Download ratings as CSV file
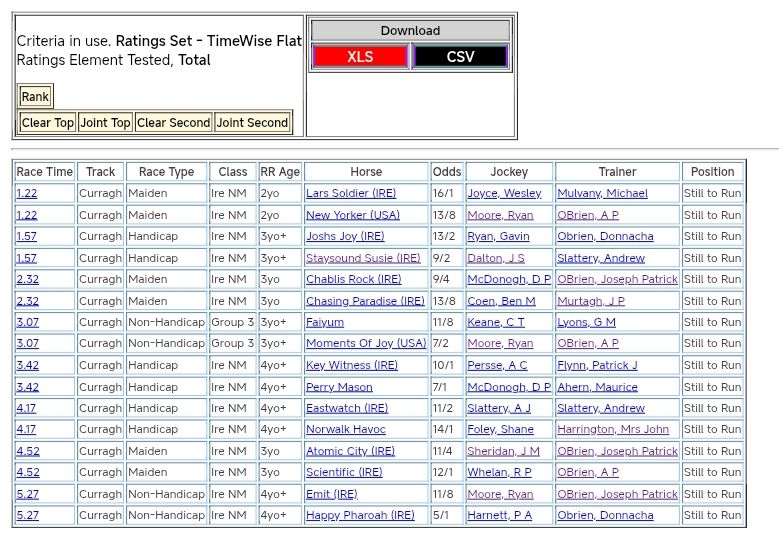 pyautogui.click(x=460, y=57)
